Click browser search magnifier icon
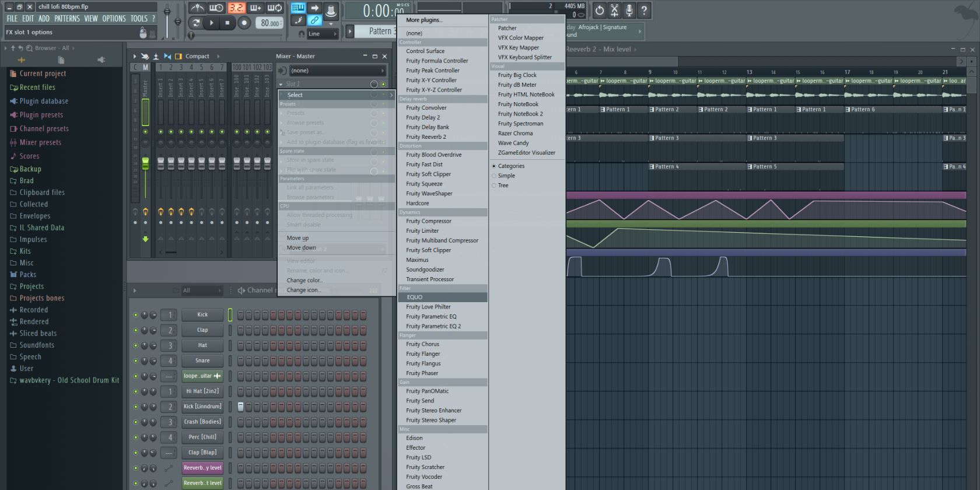This screenshot has height=490, width=980. (x=29, y=48)
